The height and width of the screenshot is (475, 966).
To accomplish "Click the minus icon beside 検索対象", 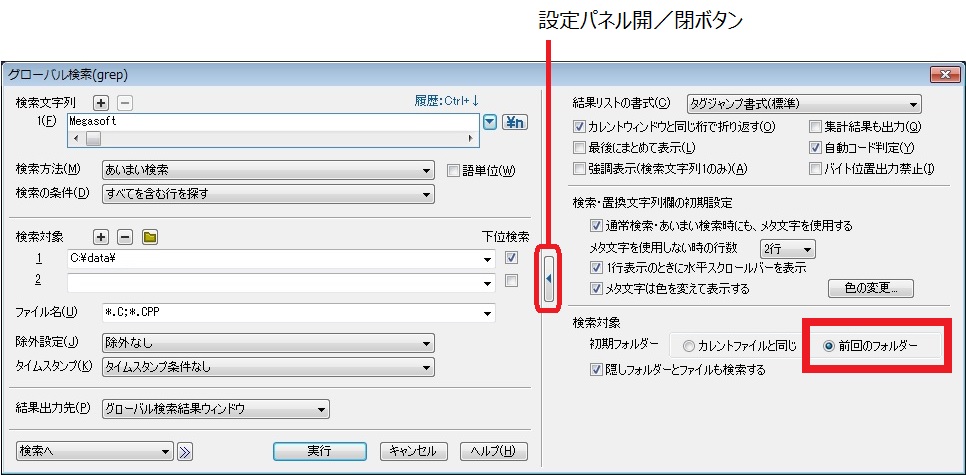I will 125,237.
